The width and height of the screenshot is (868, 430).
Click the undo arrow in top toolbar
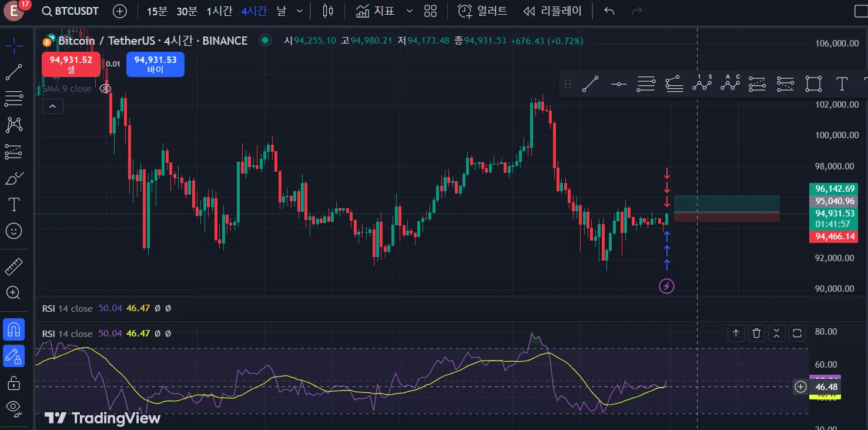click(609, 11)
